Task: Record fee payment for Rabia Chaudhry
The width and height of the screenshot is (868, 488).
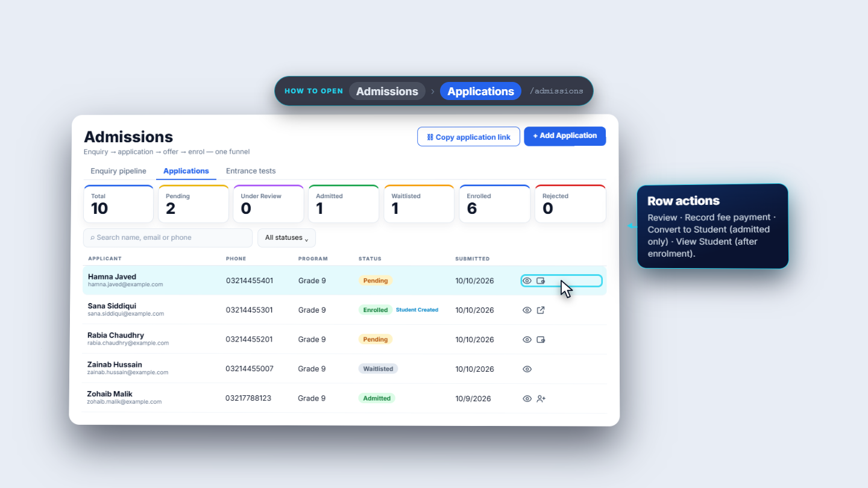Action: (x=541, y=340)
